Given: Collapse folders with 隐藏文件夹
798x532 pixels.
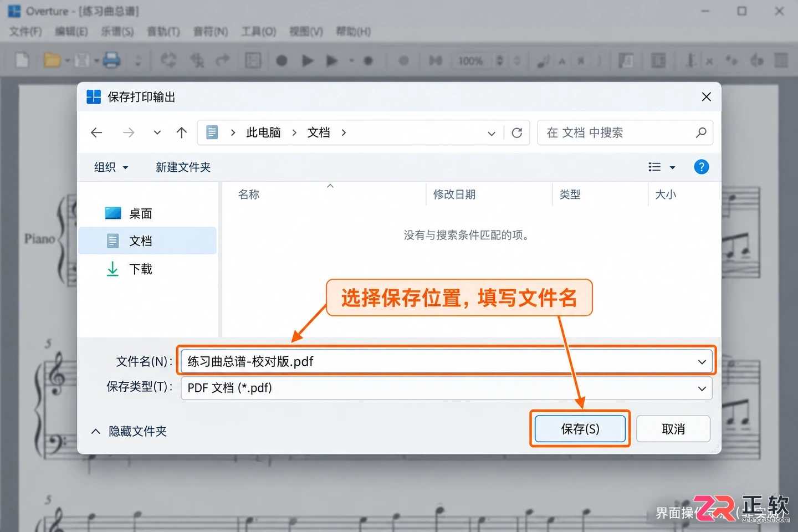Looking at the screenshot, I should point(129,431).
